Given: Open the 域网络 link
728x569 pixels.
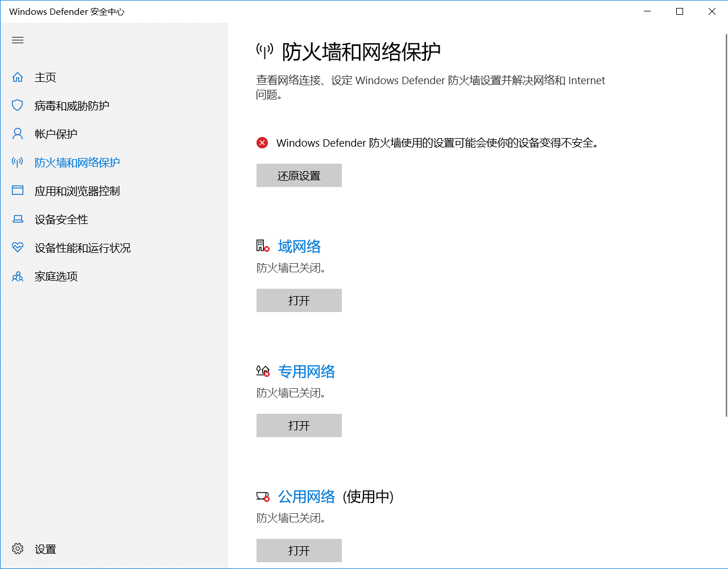Looking at the screenshot, I should tap(299, 246).
